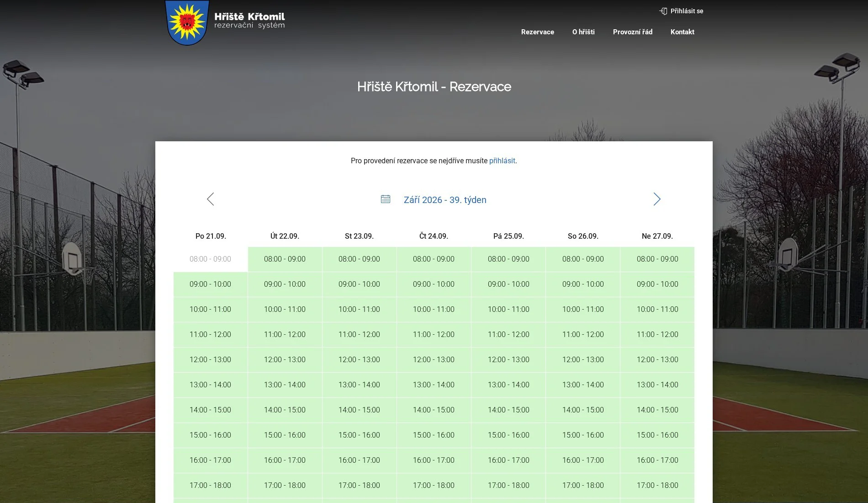Select Thursday 24.09. slot 11:00 - 12:00

pyautogui.click(x=434, y=335)
